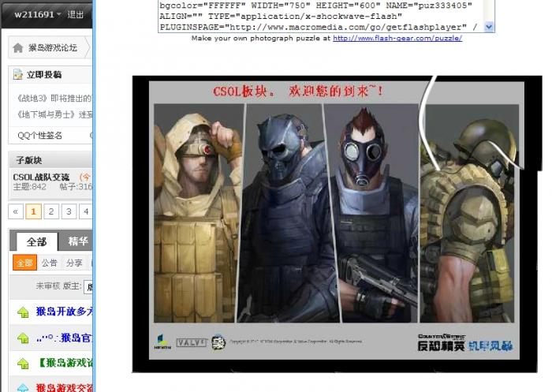Open the flash-gear.com/puzzle link
Viewport: 552px width, 392px height.
coord(397,38)
